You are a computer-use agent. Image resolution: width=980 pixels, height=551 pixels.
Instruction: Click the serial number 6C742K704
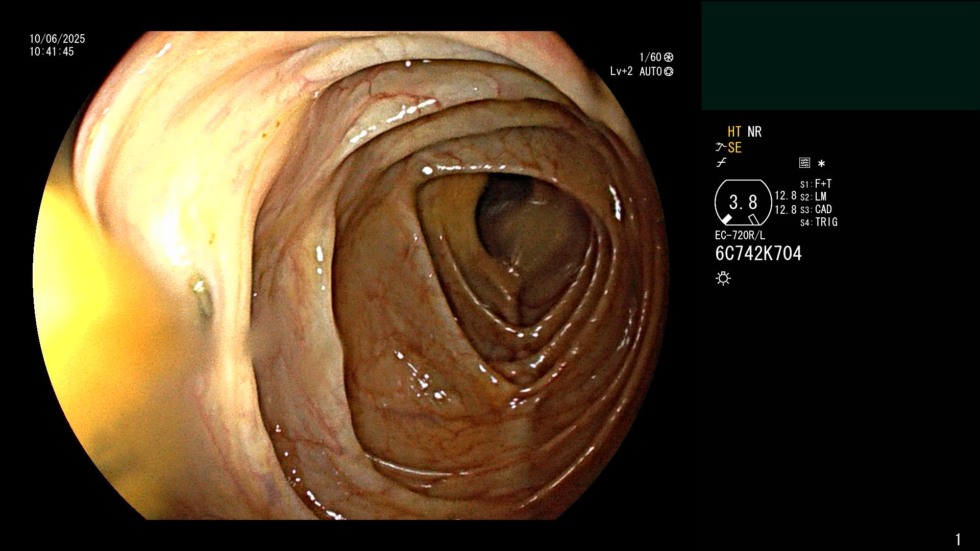point(758,254)
